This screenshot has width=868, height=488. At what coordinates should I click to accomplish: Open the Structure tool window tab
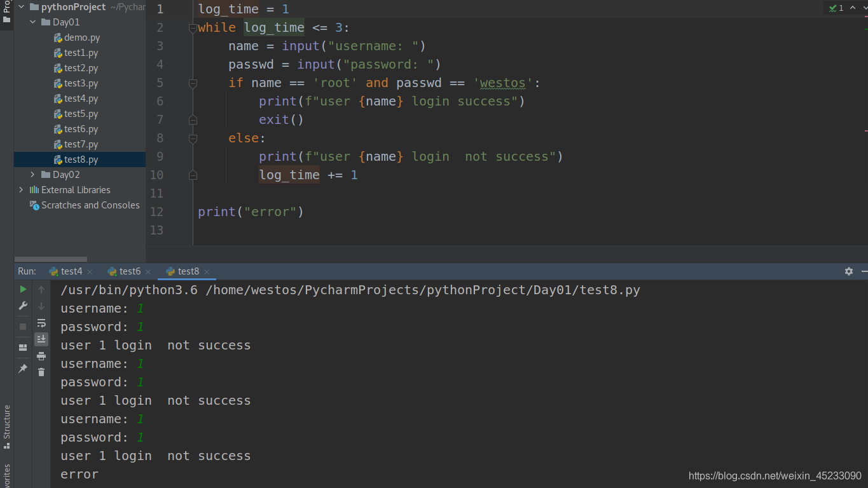[7, 426]
